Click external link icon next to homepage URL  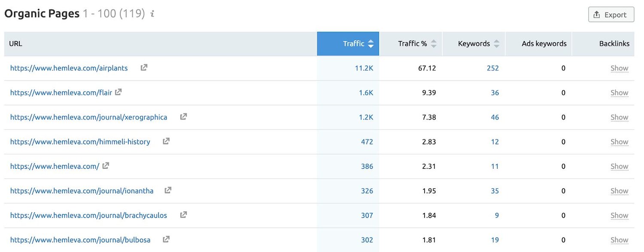point(106,165)
